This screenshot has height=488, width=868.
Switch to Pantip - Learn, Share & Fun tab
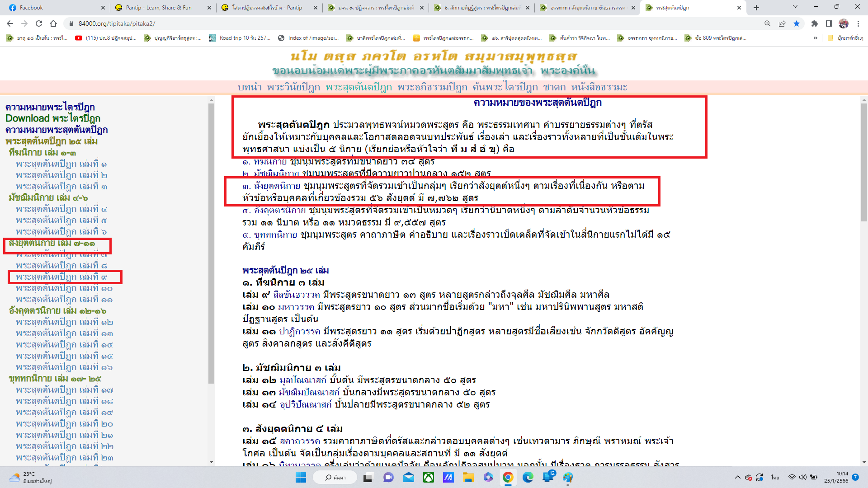pos(158,8)
